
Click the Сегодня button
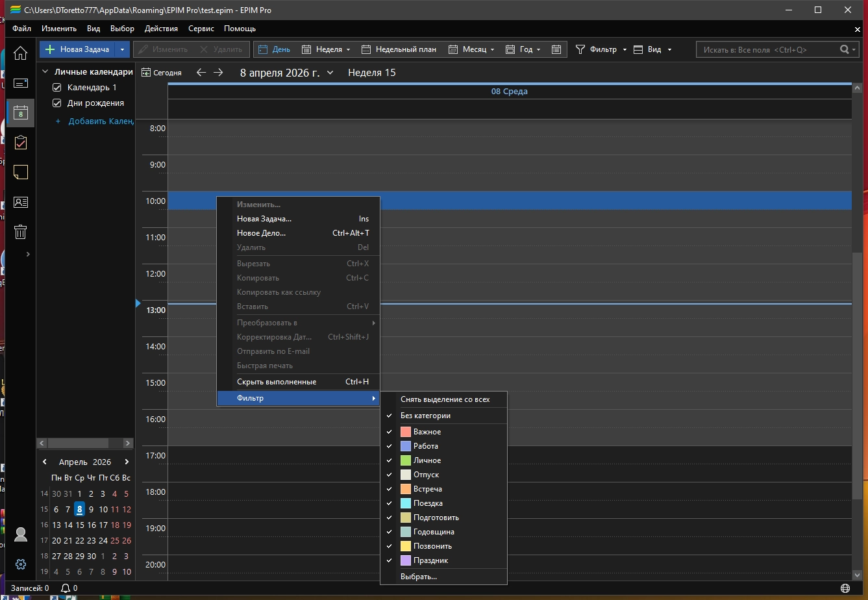click(x=162, y=73)
